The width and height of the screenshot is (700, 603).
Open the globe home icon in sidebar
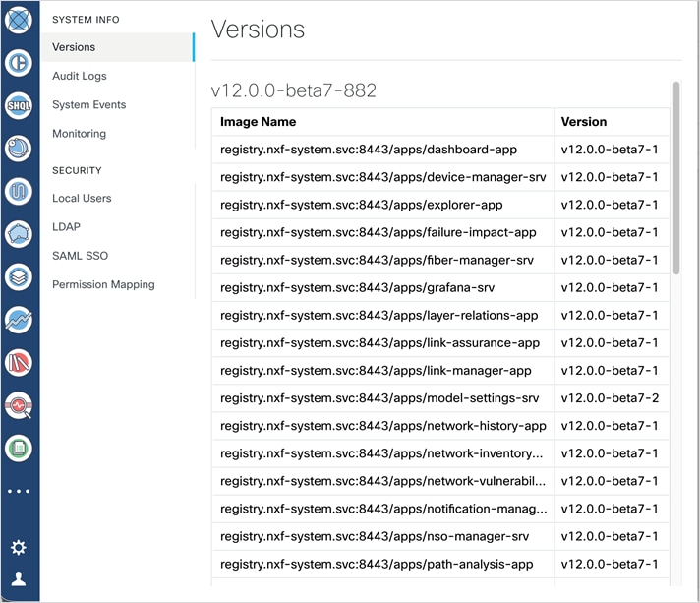(19, 20)
